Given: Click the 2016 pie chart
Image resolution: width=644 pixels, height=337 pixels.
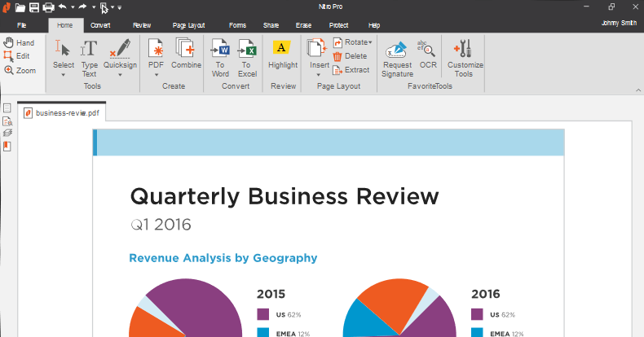Looking at the screenshot, I should pos(399,308).
